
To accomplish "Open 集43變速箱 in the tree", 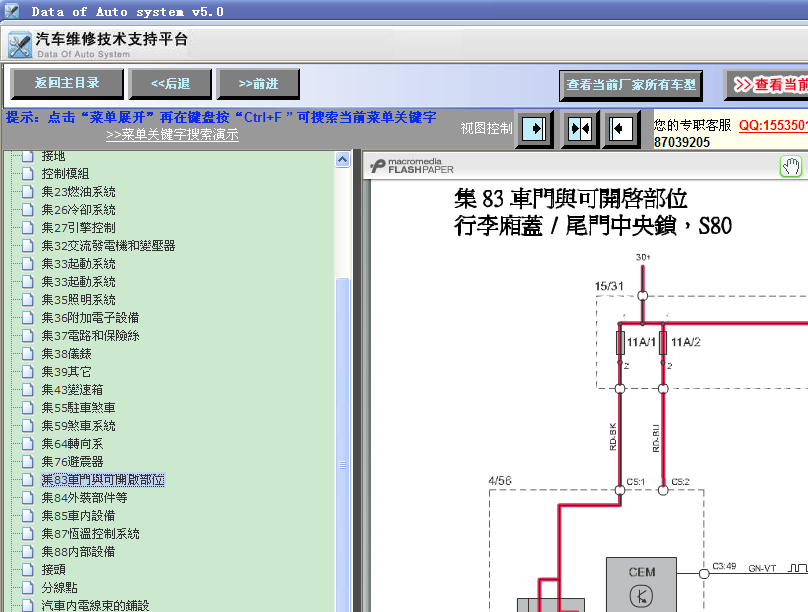I will pos(72,390).
